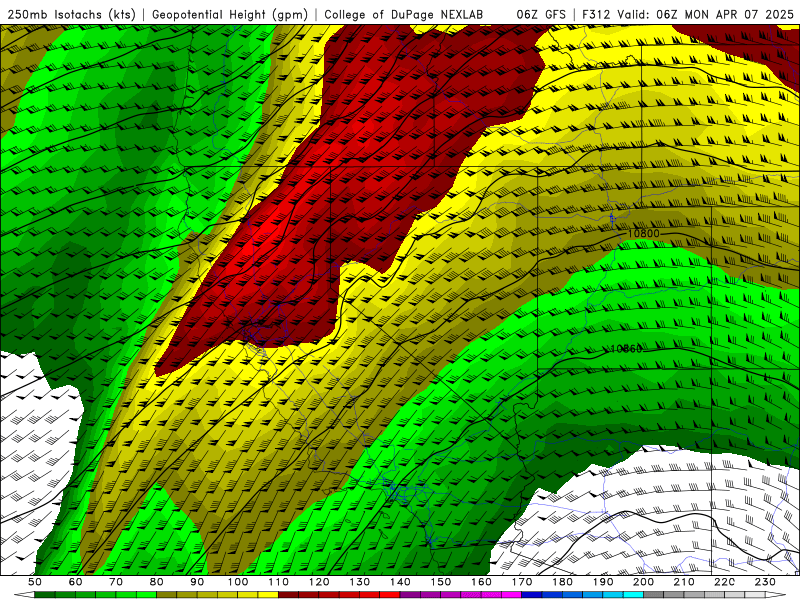
Task: Click the 160 tick label on the color scale
Action: click(481, 582)
